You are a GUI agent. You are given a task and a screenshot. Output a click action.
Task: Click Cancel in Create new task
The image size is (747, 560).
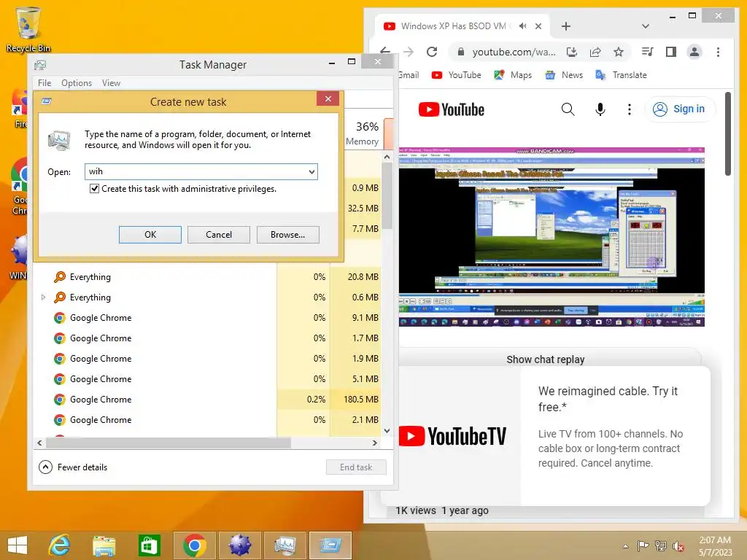(x=219, y=235)
